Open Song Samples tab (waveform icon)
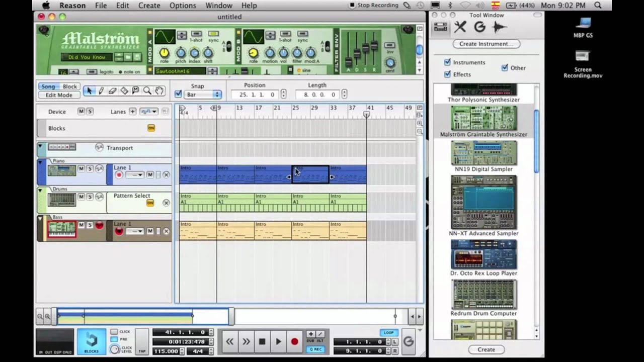The height and width of the screenshot is (362, 644). point(499,27)
